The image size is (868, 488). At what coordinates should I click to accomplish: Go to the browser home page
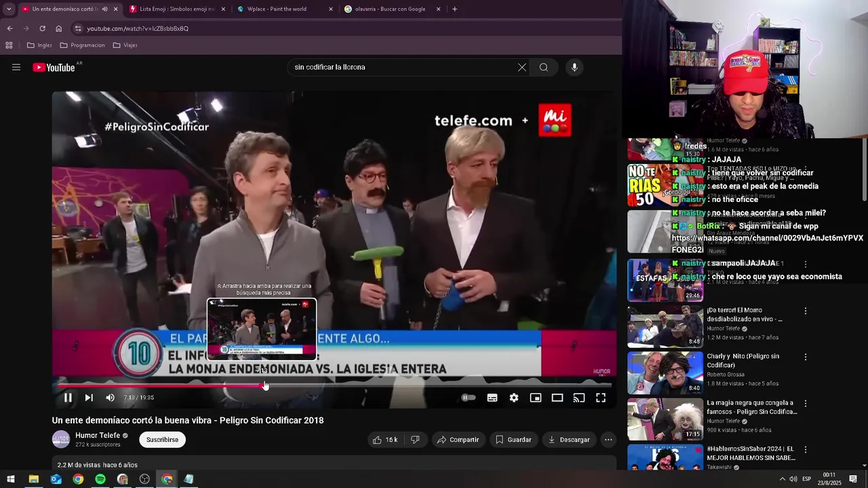tap(59, 28)
